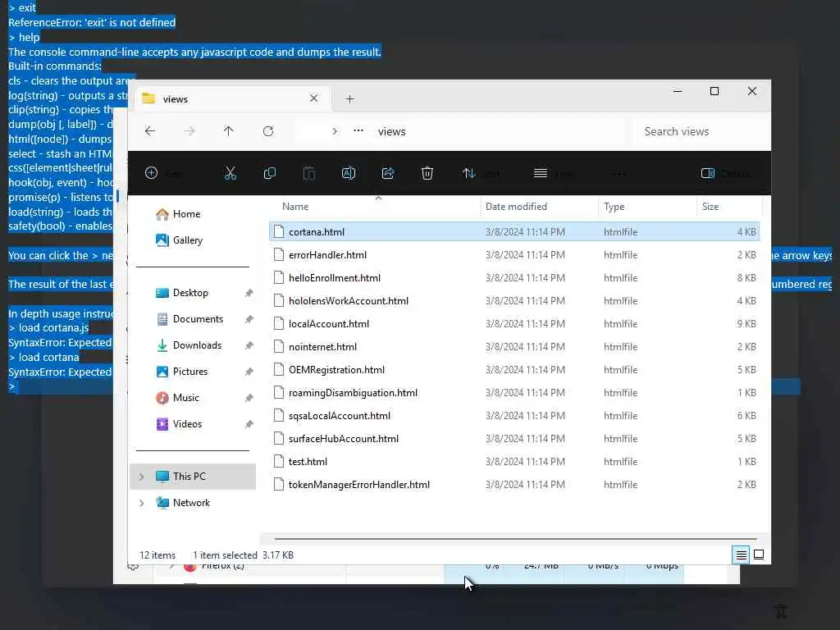Screen dimensions: 840x630
Task: Click the New item plus icon
Action: [152, 173]
